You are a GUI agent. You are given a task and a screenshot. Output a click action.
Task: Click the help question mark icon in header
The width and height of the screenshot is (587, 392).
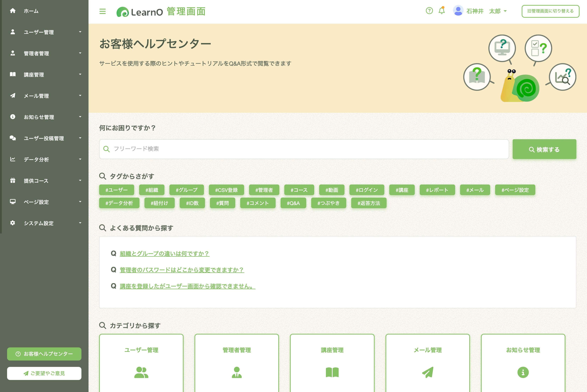coord(429,11)
